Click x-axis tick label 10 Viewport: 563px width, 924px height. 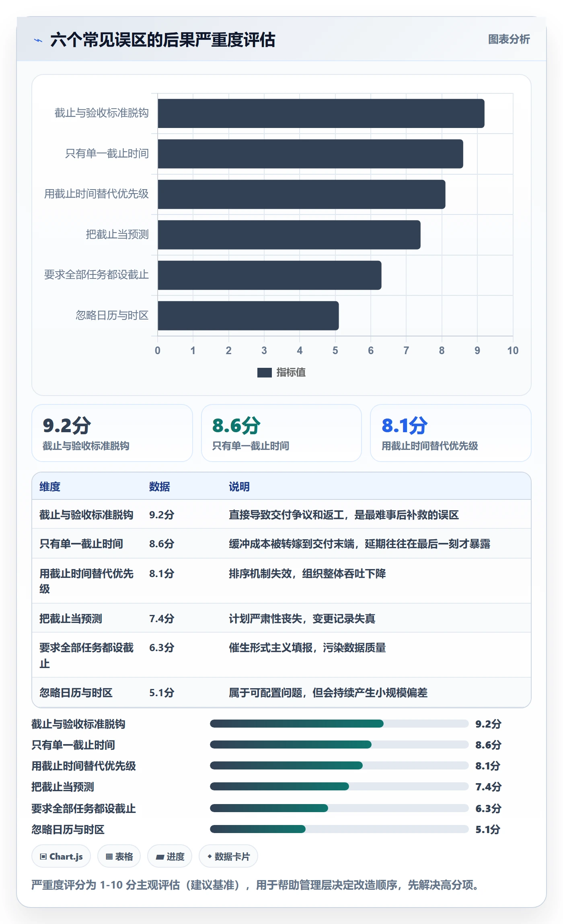click(513, 351)
